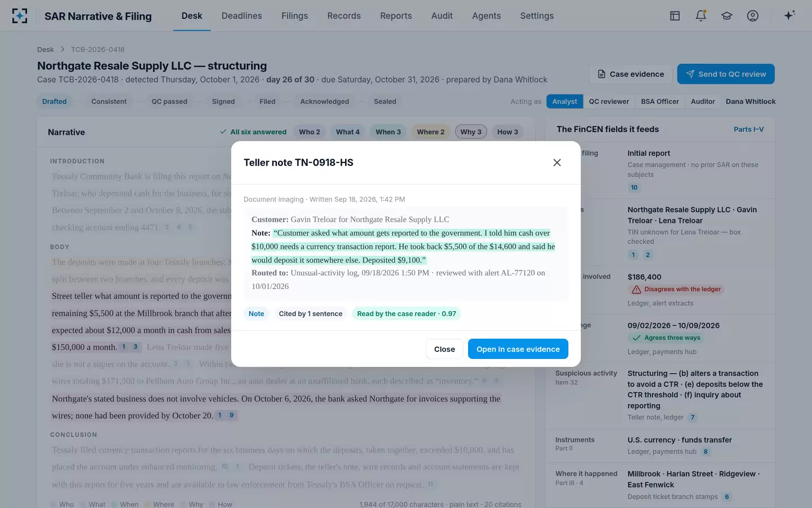Click the Close button in dialog

pos(444,349)
